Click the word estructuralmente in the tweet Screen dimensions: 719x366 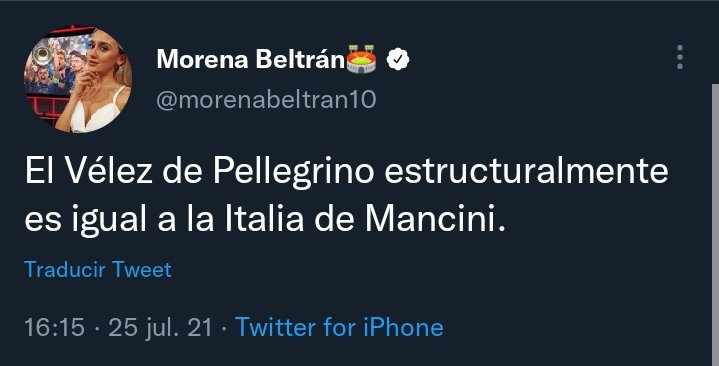pyautogui.click(x=526, y=171)
